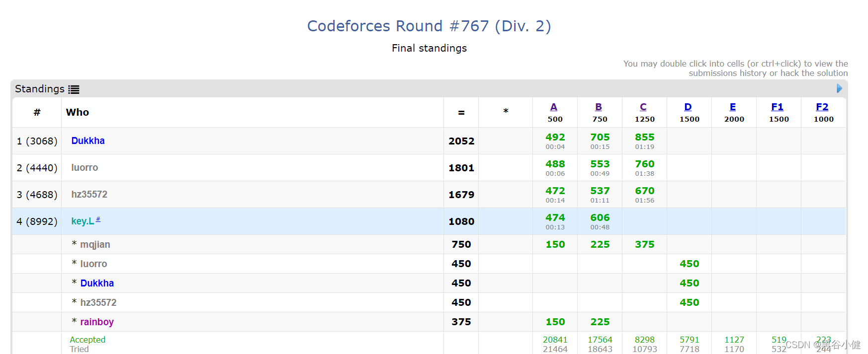Click the * hacks column header

506,111
